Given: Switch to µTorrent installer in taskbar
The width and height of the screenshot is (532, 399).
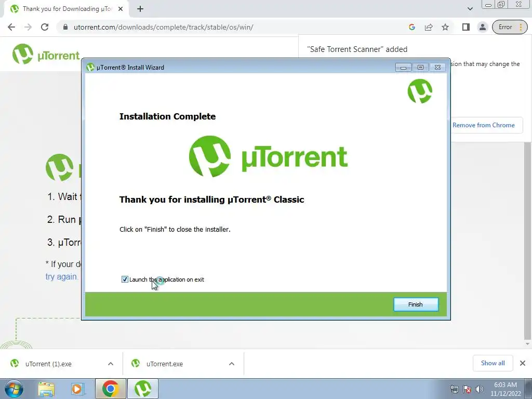Looking at the screenshot, I should 143,389.
